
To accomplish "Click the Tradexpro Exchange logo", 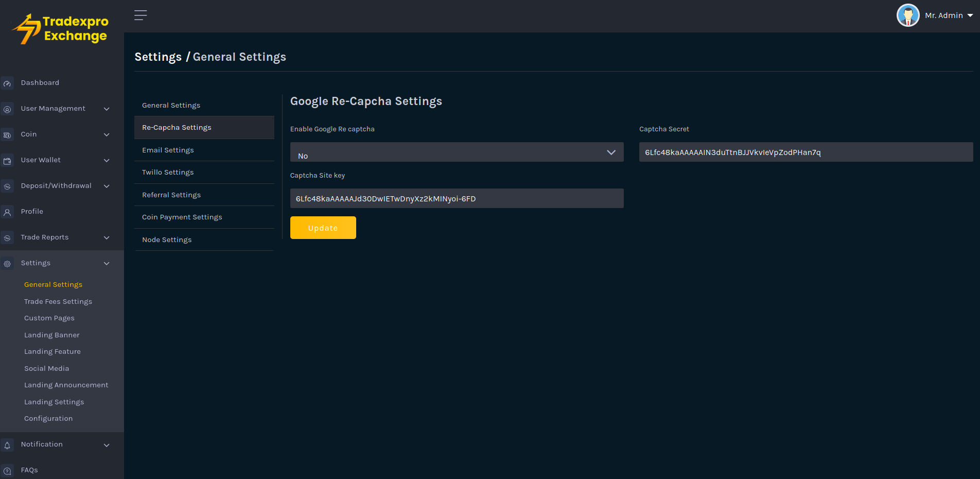I will tap(61, 29).
